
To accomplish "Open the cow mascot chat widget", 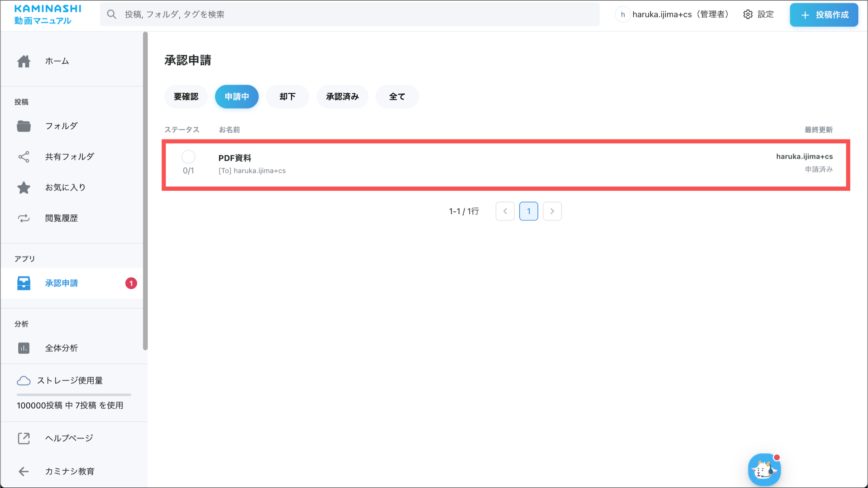I will (764, 470).
